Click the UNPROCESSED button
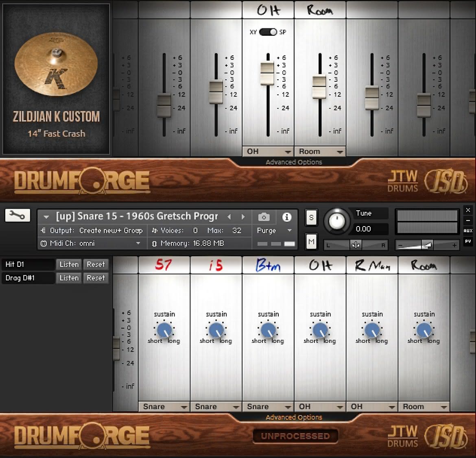This screenshot has height=458, width=476. point(295,436)
